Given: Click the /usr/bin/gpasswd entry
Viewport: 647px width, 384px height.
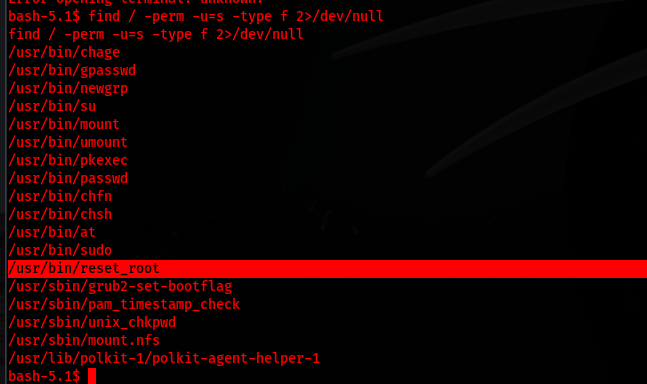Looking at the screenshot, I should tap(72, 71).
